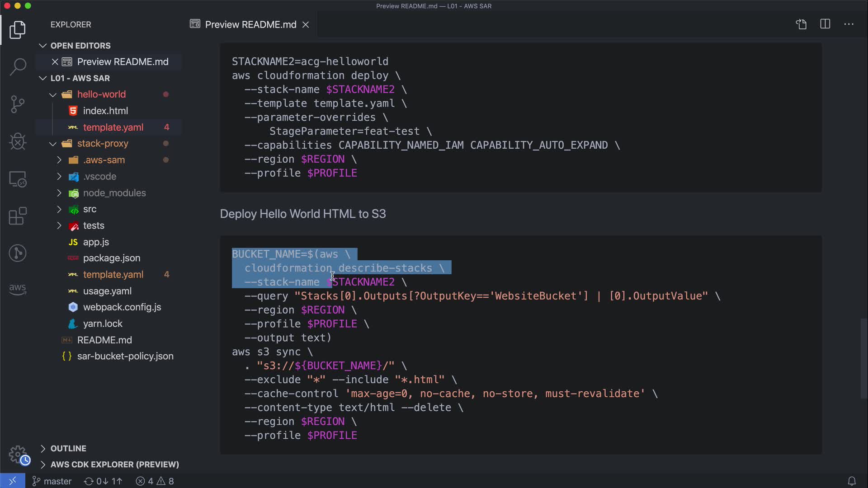Open the Search view in activity bar

(18, 67)
